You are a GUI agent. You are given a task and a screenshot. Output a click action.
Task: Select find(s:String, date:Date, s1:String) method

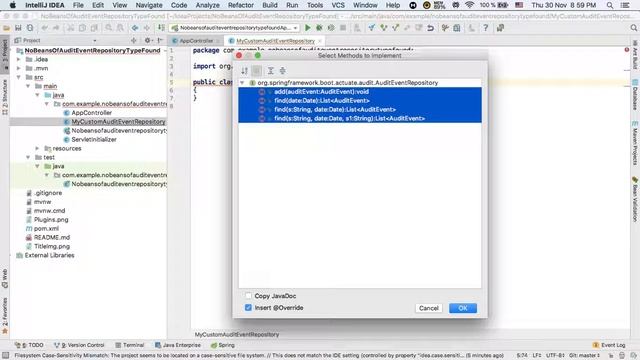click(x=360, y=118)
